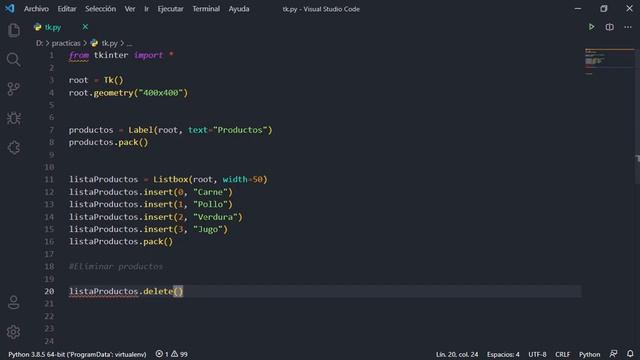The width and height of the screenshot is (640, 360).
Task: Split the editor to the right
Action: point(609,27)
